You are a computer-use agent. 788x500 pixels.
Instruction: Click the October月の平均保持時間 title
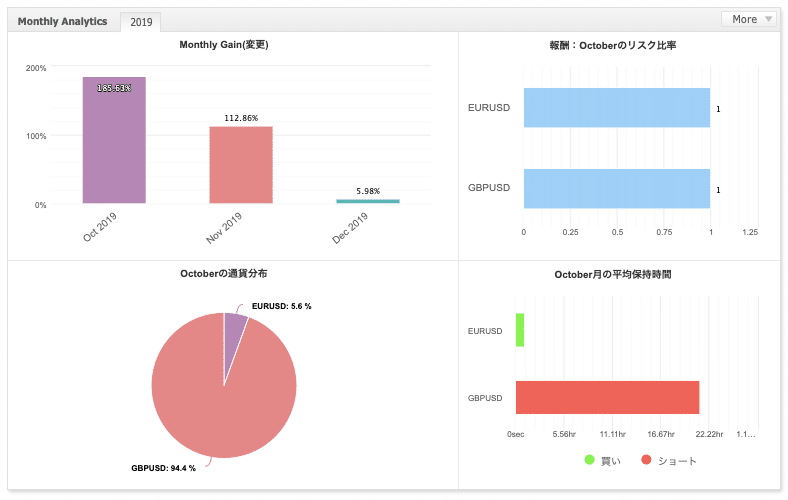(613, 274)
